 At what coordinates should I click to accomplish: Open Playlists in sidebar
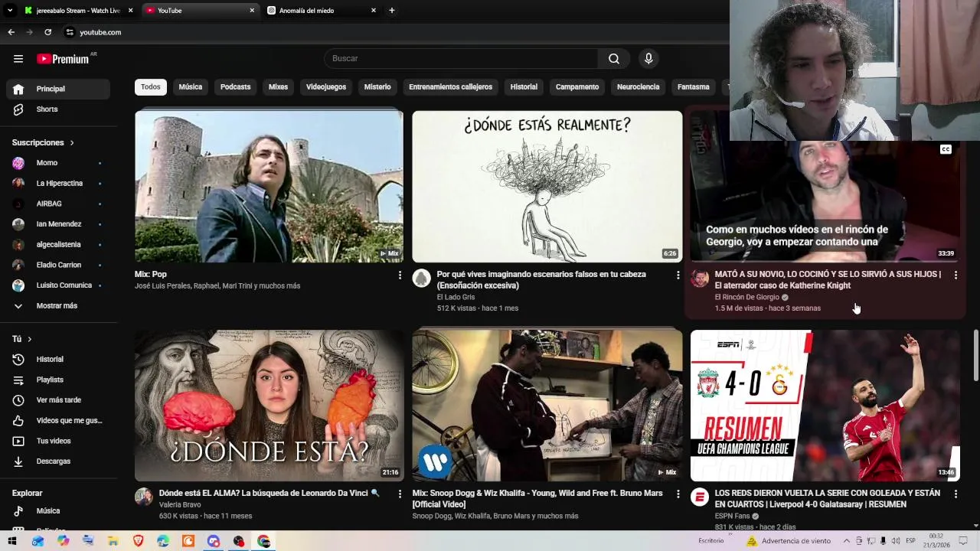[58, 380]
